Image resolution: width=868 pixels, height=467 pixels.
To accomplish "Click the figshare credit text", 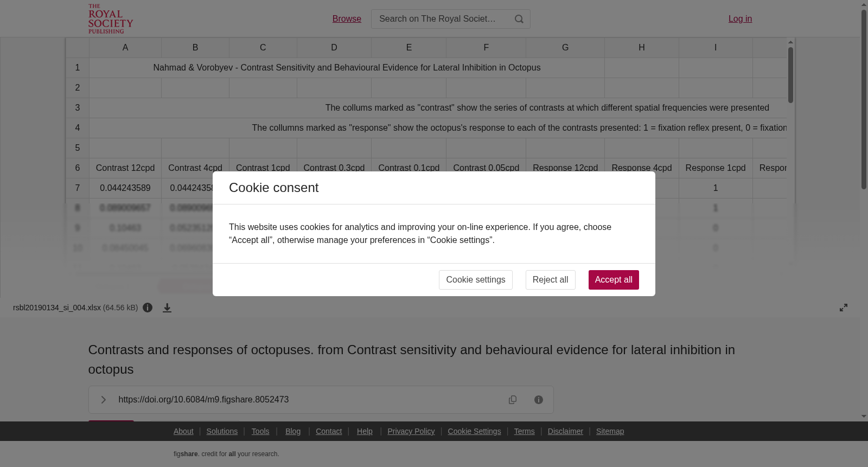I will click(226, 454).
